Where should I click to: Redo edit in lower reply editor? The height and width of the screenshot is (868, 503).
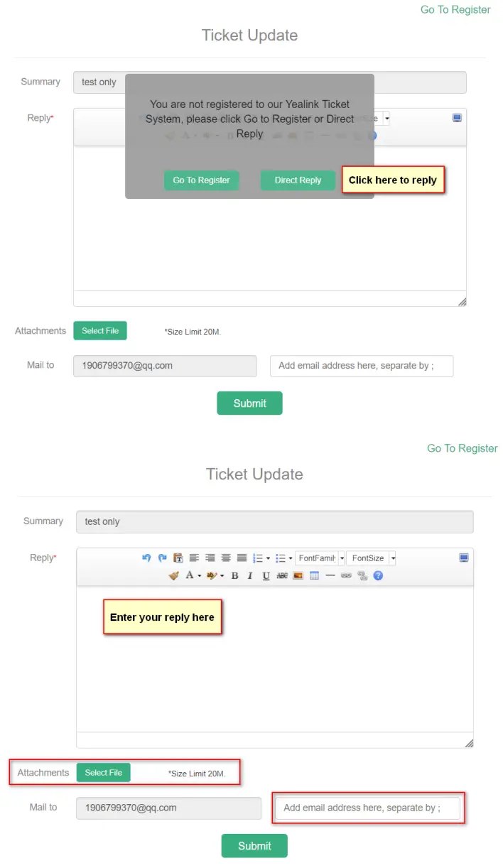[x=162, y=558]
